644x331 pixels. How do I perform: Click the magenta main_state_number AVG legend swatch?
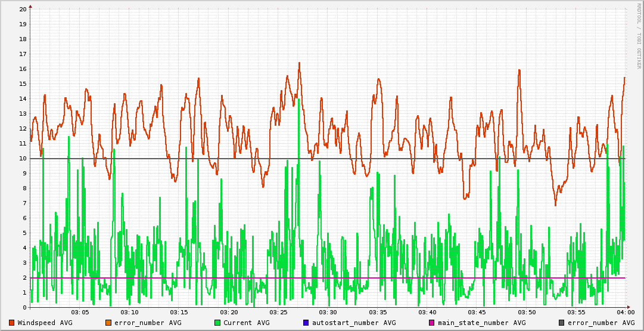432,323
